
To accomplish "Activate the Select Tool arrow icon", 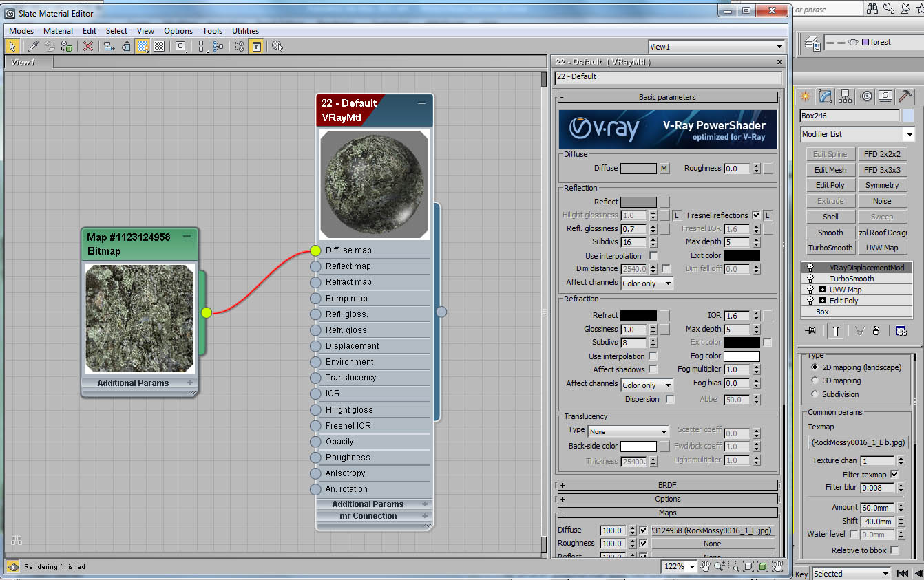I will pyautogui.click(x=12, y=46).
